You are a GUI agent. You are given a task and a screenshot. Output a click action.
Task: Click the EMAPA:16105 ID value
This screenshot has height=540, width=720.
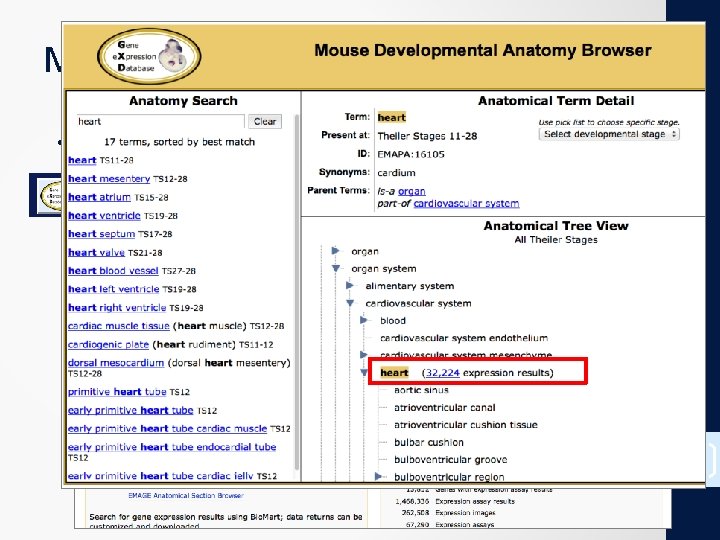tap(411, 154)
